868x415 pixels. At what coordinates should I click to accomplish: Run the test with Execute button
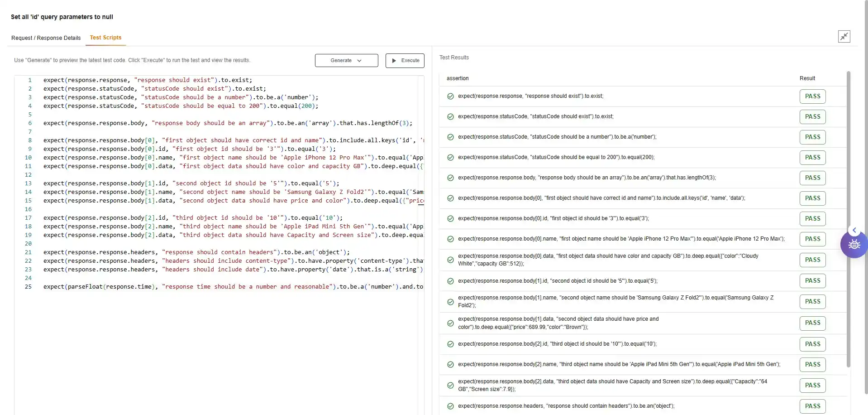[405, 61]
